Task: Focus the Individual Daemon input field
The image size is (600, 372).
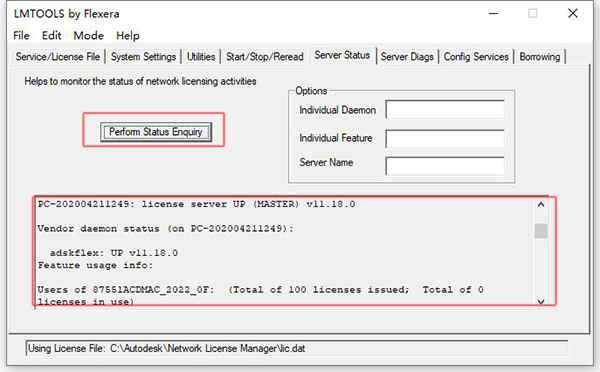Action: [445, 110]
